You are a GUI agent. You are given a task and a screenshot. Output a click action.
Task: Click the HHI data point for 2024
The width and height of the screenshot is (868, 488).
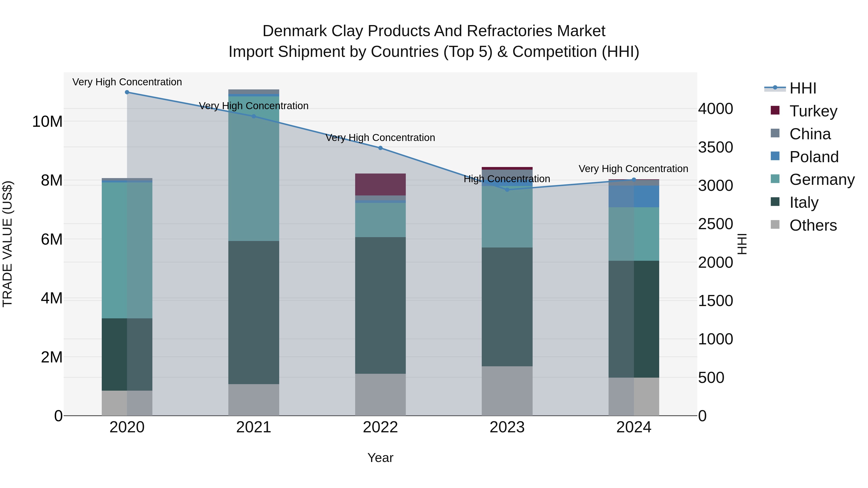(x=634, y=180)
